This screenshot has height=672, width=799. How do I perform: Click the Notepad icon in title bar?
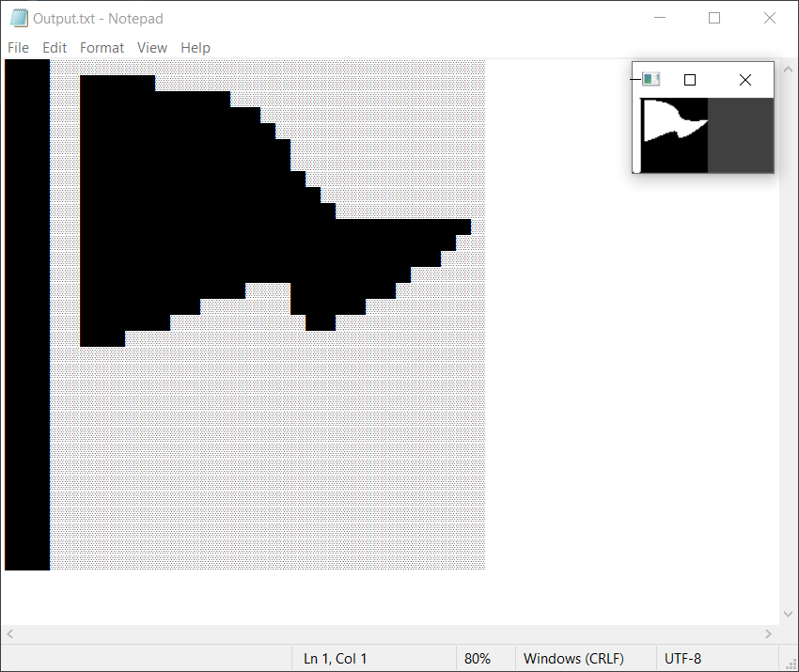[x=19, y=19]
